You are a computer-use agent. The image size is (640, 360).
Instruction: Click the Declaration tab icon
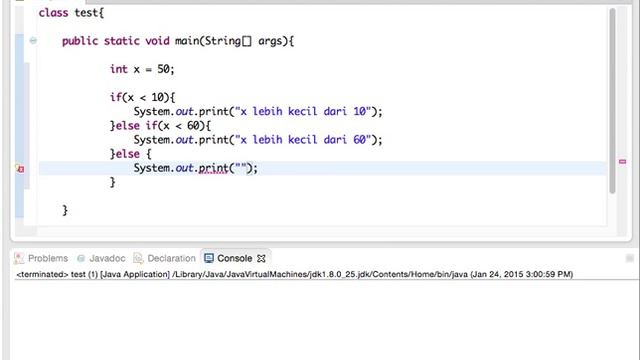pyautogui.click(x=138, y=258)
